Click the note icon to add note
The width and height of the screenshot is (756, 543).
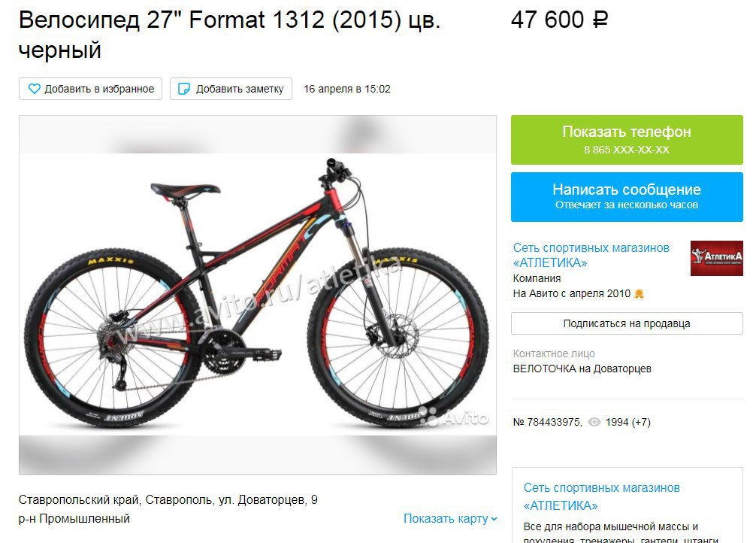coord(183,89)
